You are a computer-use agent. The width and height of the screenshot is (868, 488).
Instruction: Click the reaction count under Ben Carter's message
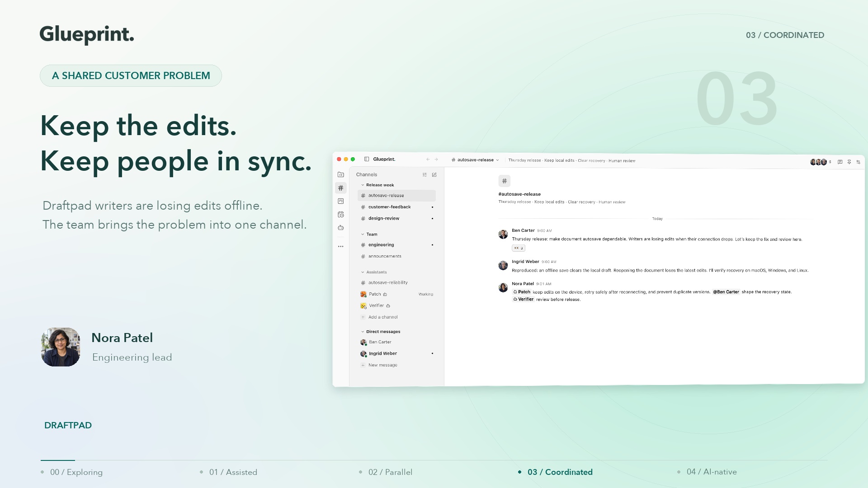pos(519,248)
